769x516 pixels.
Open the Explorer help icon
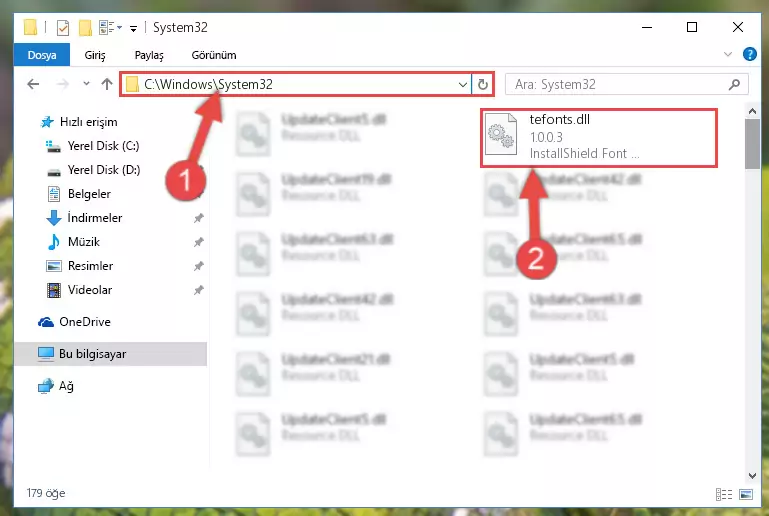point(749,54)
